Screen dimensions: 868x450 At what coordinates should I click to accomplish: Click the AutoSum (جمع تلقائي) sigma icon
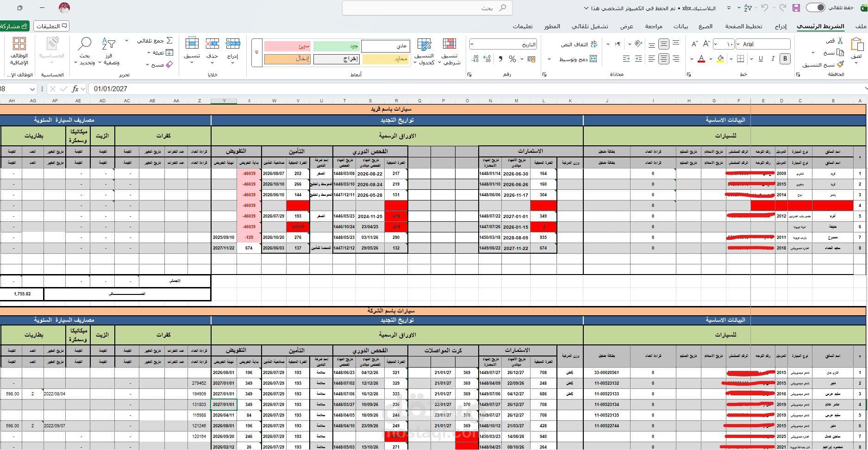[x=169, y=41]
